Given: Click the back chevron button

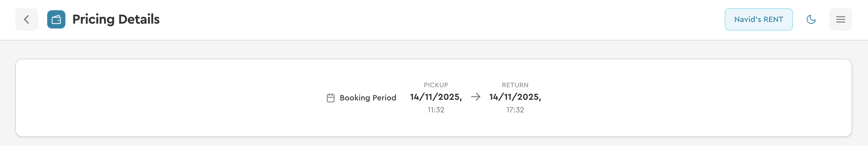Looking at the screenshot, I should [x=27, y=20].
